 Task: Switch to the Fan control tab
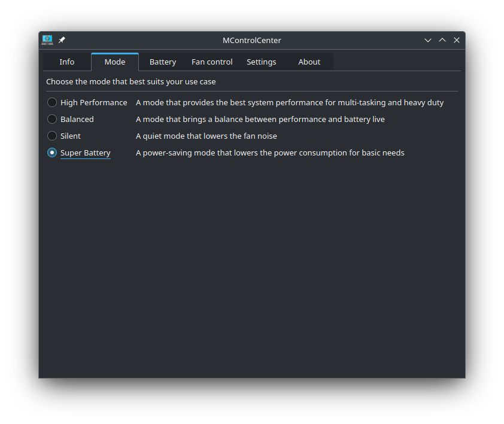click(x=212, y=62)
